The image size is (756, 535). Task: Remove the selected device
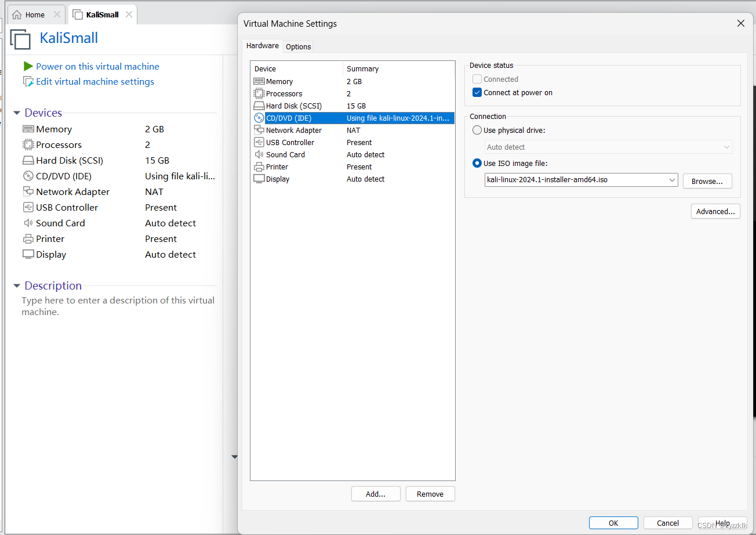click(x=430, y=494)
